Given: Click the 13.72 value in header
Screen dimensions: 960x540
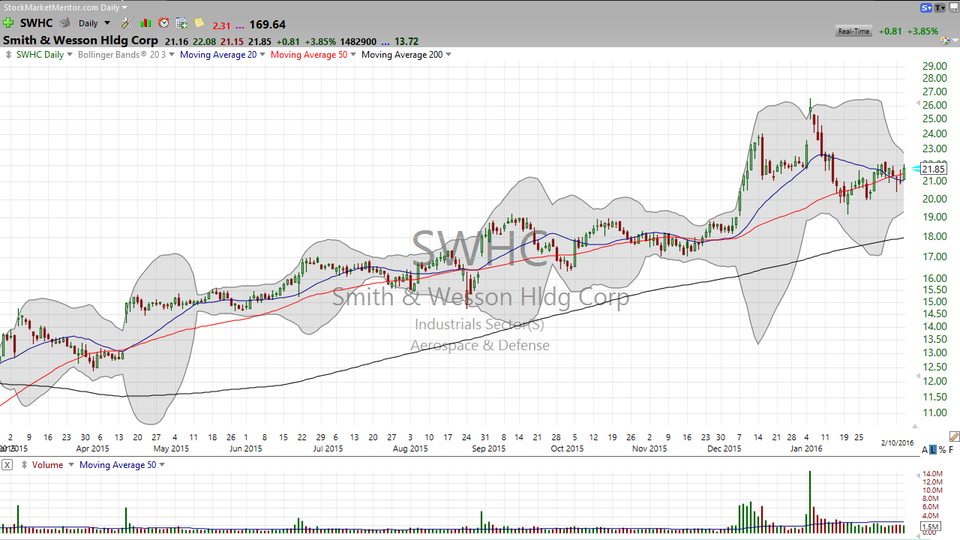Looking at the screenshot, I should click(x=407, y=42).
